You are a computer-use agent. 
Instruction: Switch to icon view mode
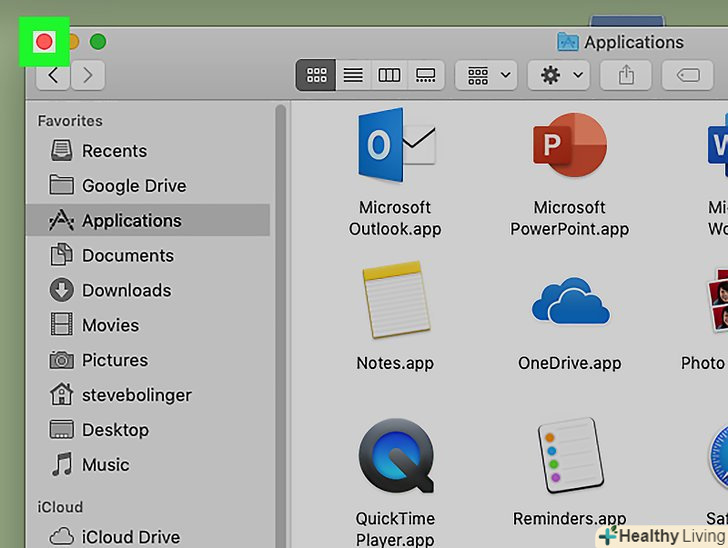317,75
